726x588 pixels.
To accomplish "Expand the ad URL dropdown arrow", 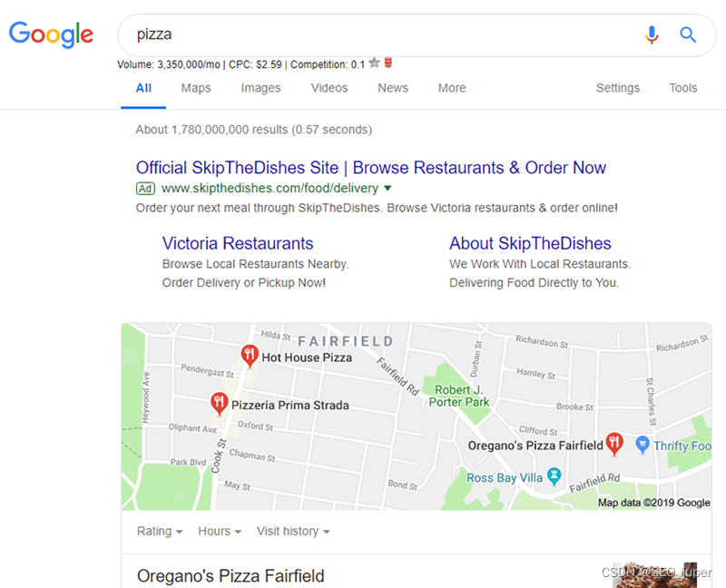I will click(x=388, y=188).
